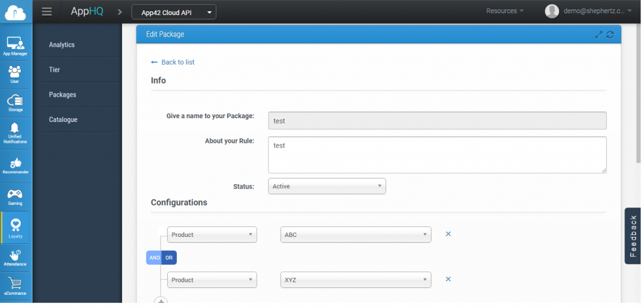
Task: Go to Packages in side menu
Action: pyautogui.click(x=63, y=95)
